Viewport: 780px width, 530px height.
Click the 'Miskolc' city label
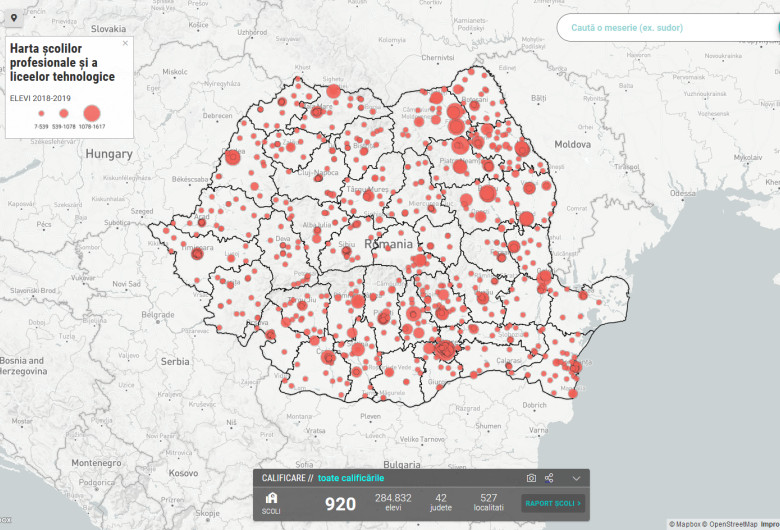tap(175, 72)
